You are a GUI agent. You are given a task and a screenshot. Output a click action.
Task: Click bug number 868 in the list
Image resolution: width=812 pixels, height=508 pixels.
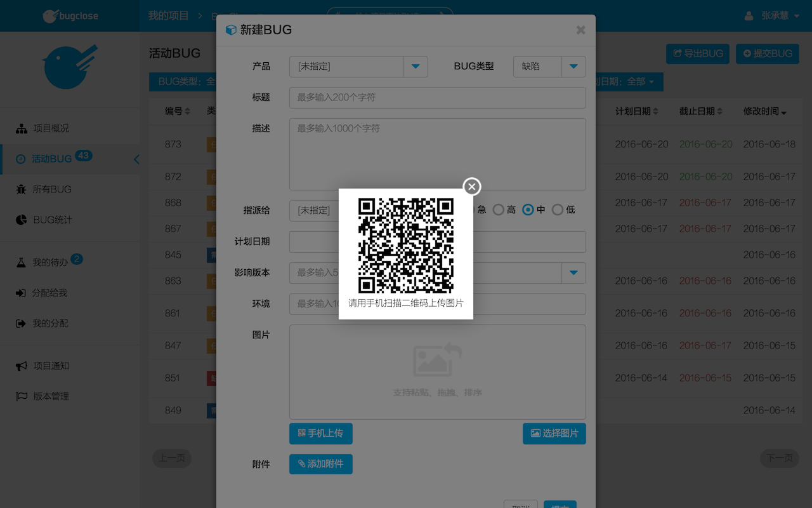(x=173, y=203)
